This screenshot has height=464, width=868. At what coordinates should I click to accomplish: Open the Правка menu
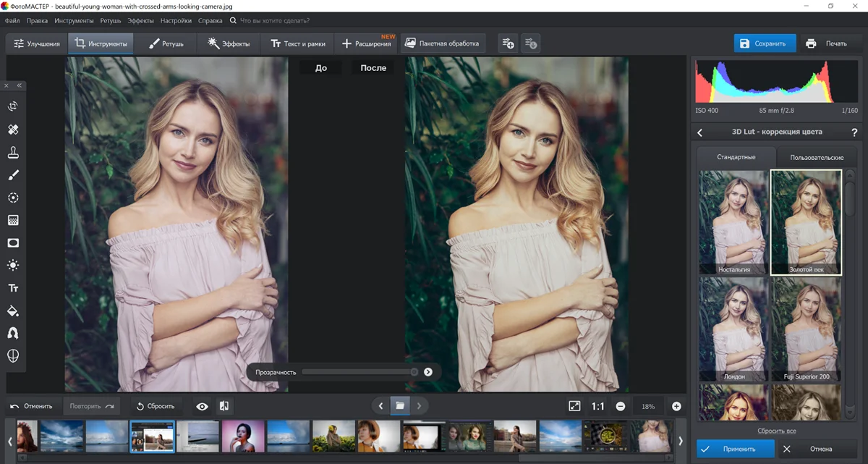[37, 21]
